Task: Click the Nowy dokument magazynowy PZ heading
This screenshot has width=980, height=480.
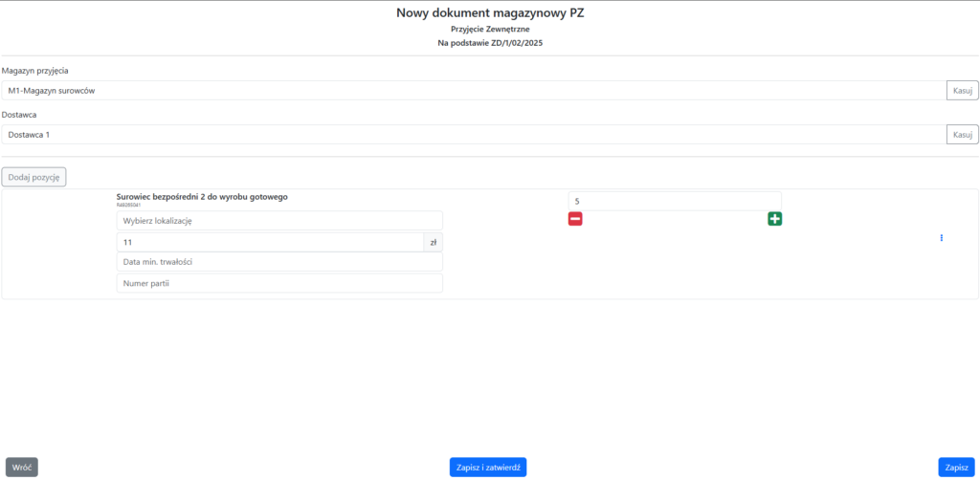Action: click(x=490, y=12)
